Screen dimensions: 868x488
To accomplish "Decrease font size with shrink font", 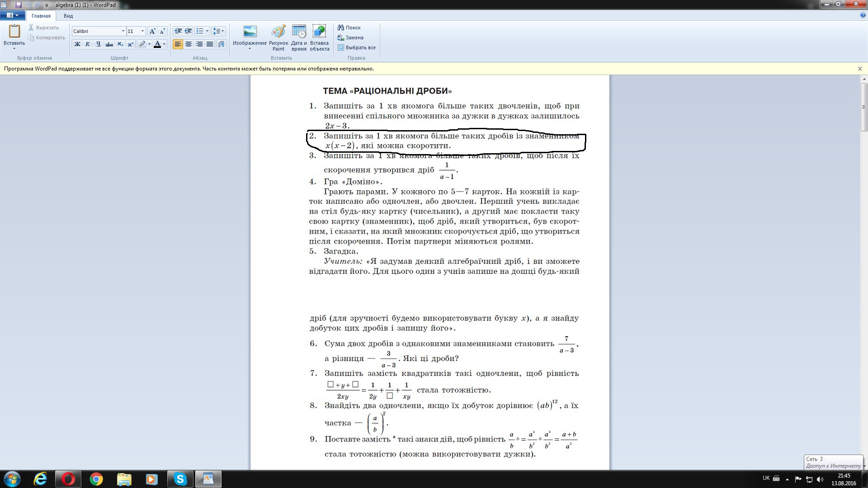I will point(162,31).
